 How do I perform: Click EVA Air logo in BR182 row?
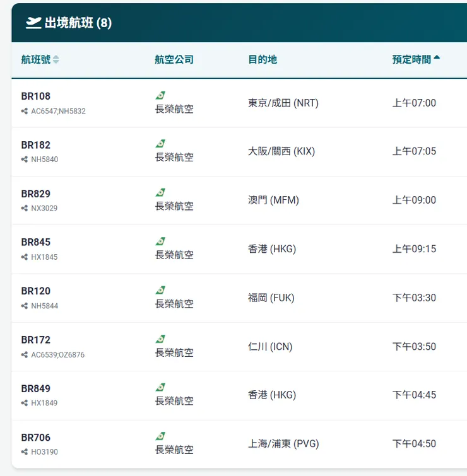(160, 144)
